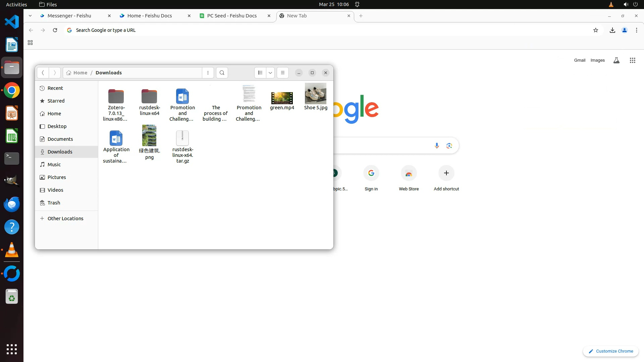Reload the current Chrome page
The height and width of the screenshot is (362, 644).
tap(55, 30)
